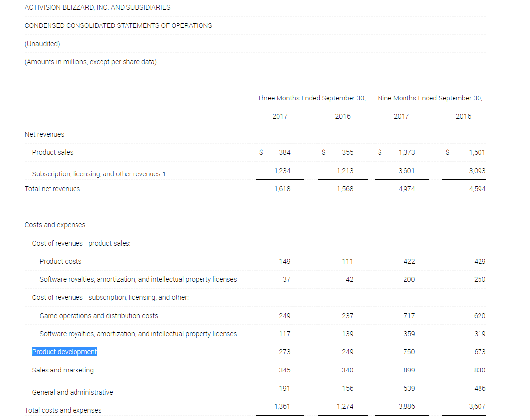The image size is (530, 420).
Task: Select Product sales value 355
Action: [x=348, y=152]
